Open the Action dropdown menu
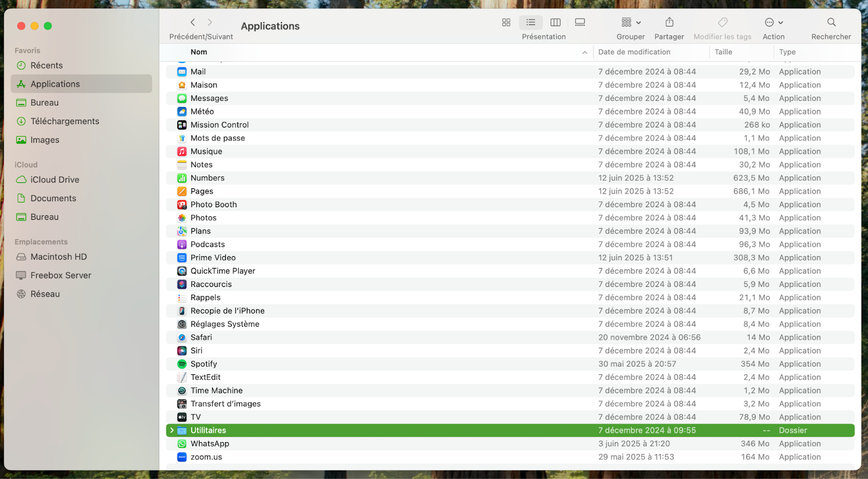This screenshot has height=479, width=868. click(774, 22)
